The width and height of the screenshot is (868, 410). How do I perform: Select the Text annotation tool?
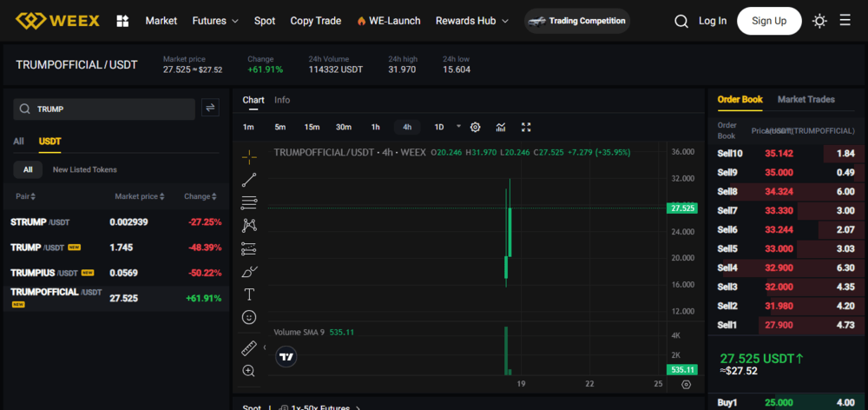[249, 294]
